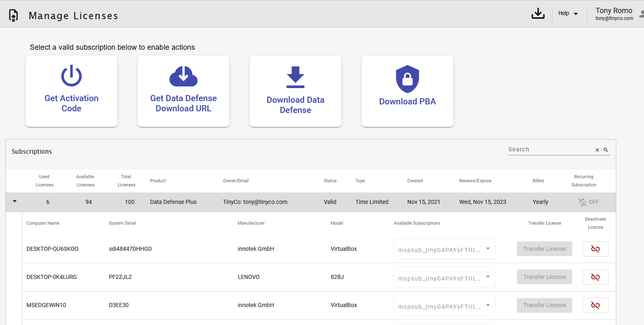Click the Data Defense Plus product cell
Image resolution: width=644 pixels, height=325 pixels.
click(x=173, y=202)
